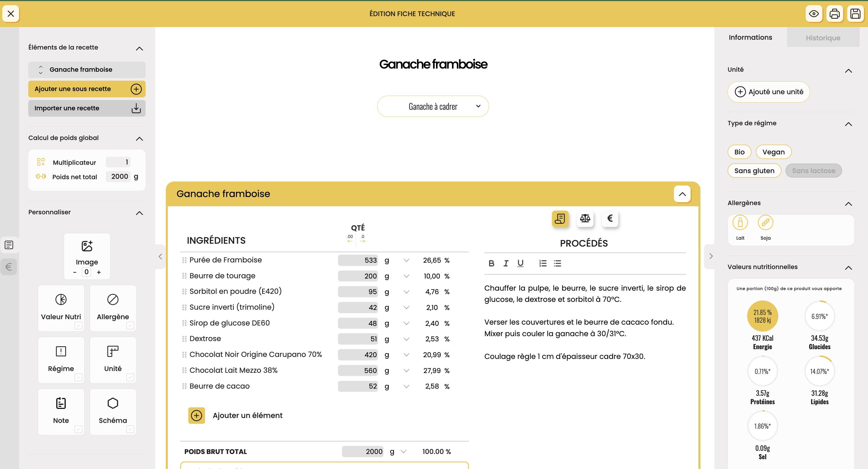The image size is (868, 469).
Task: Select the recipe sheet view icon
Action: tap(560, 218)
